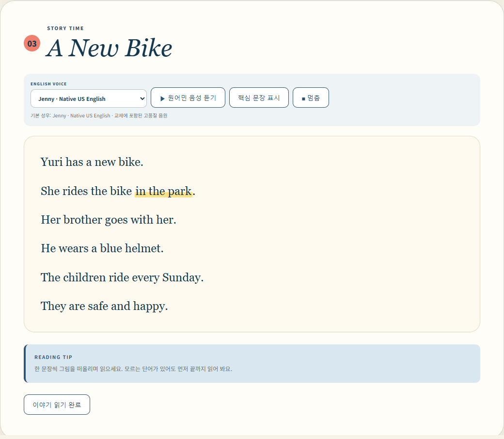The image size is (504, 439).
Task: Click the sentence "They are safe and happy."
Action: click(104, 306)
